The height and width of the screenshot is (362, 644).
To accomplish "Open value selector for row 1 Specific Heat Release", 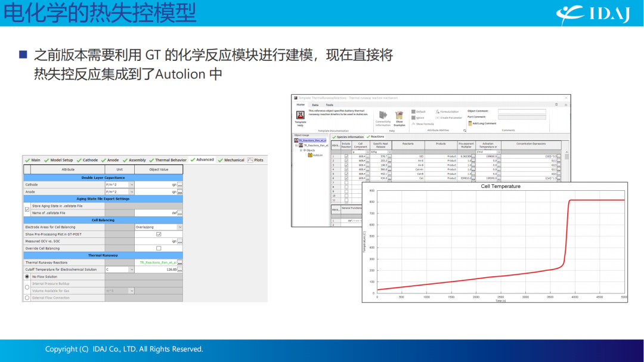I will [x=389, y=157].
